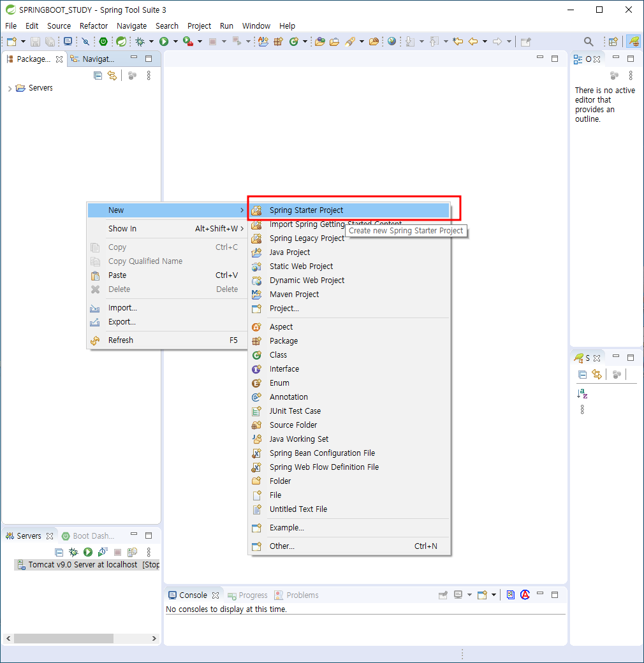Click the Search magnifier icon in toolbar
The image size is (644, 663).
point(588,41)
